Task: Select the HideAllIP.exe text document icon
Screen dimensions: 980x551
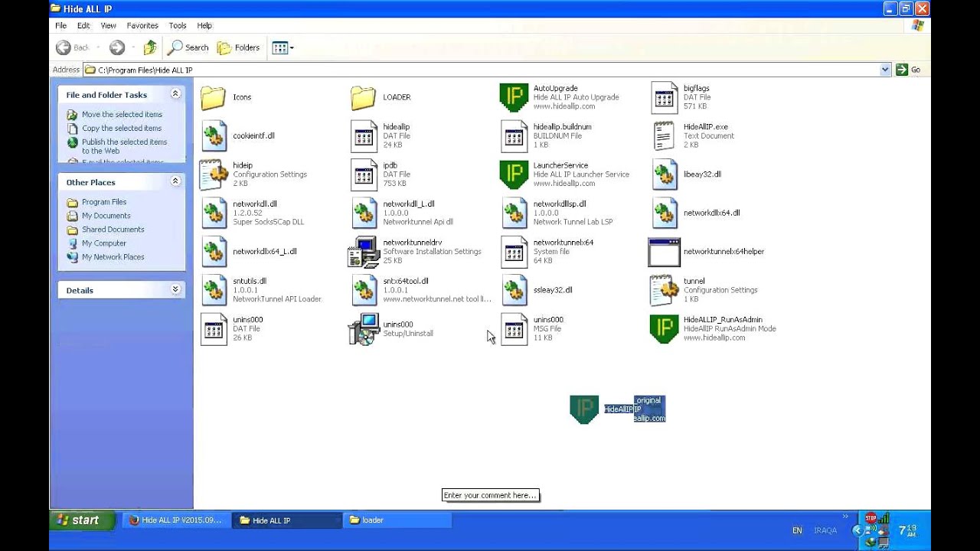Action: 665,136
